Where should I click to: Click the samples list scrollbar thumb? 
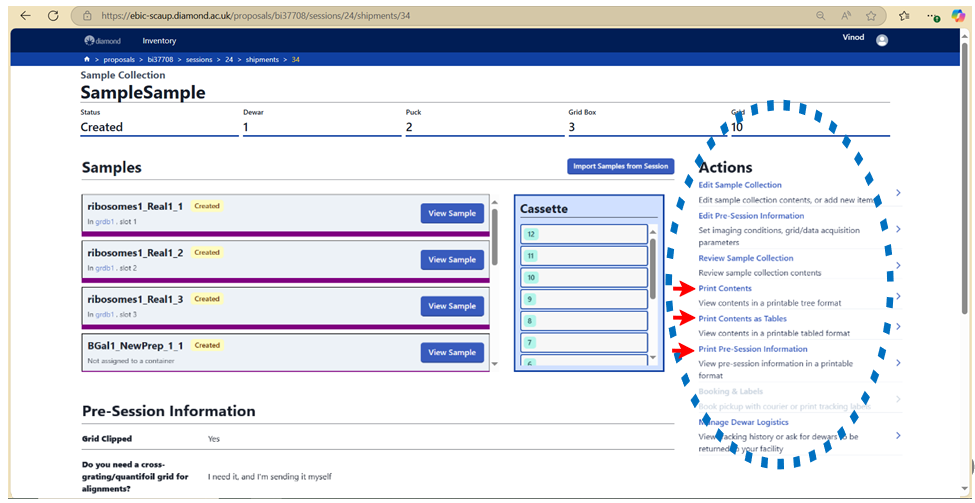[495, 236]
